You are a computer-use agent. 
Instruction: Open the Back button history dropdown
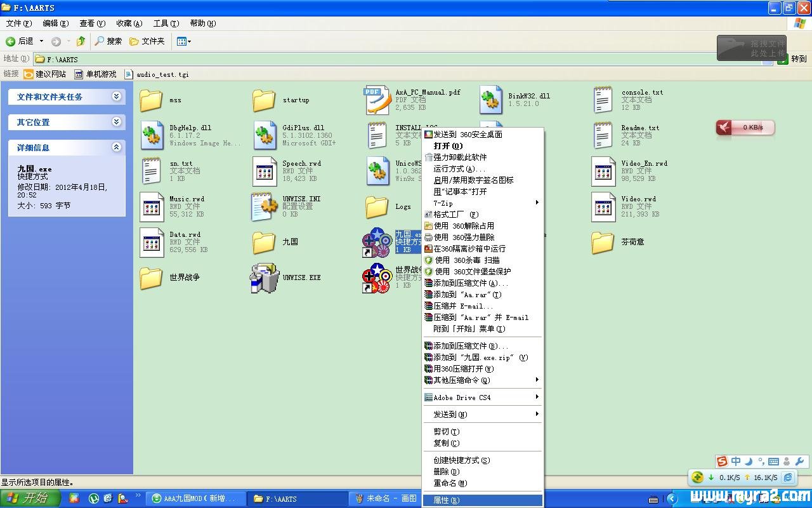pyautogui.click(x=42, y=41)
